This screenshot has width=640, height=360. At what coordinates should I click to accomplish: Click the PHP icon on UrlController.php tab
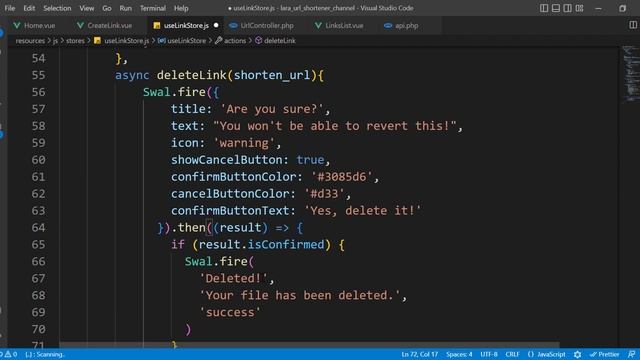[233, 25]
